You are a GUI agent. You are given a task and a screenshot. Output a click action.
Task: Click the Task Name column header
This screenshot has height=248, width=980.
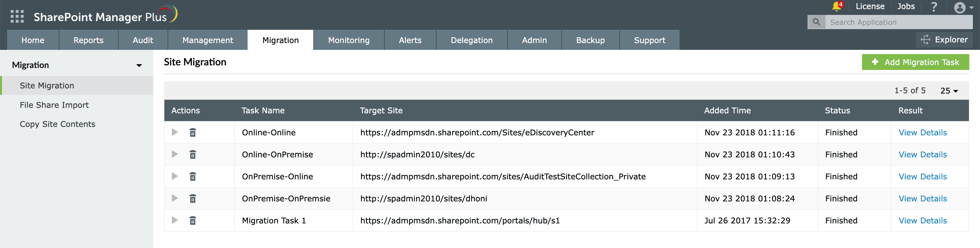[263, 110]
